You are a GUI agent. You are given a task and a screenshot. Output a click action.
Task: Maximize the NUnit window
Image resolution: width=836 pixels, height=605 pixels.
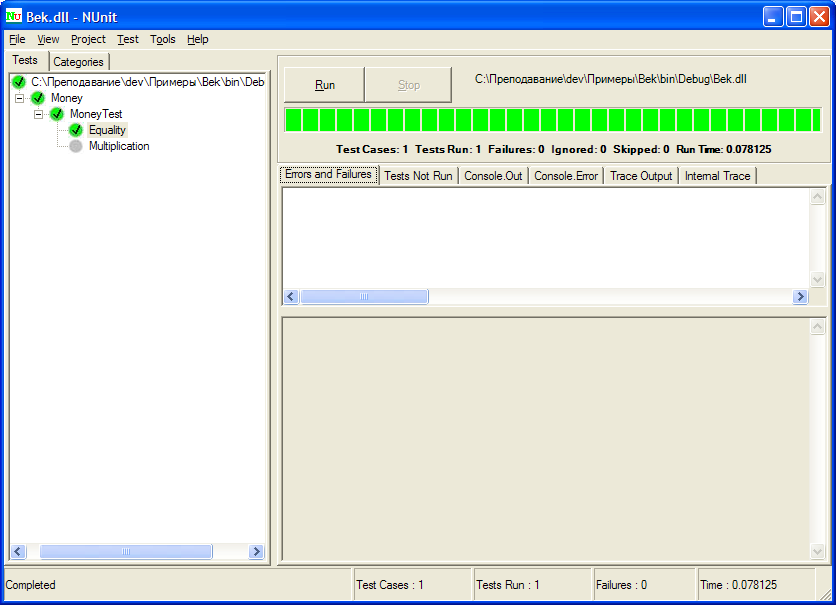tap(796, 17)
